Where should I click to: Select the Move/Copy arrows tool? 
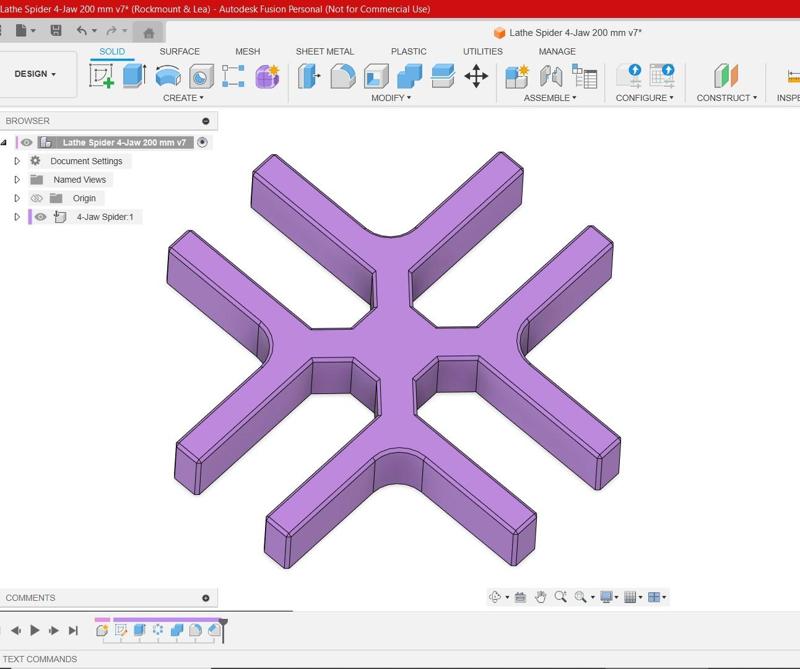[476, 76]
